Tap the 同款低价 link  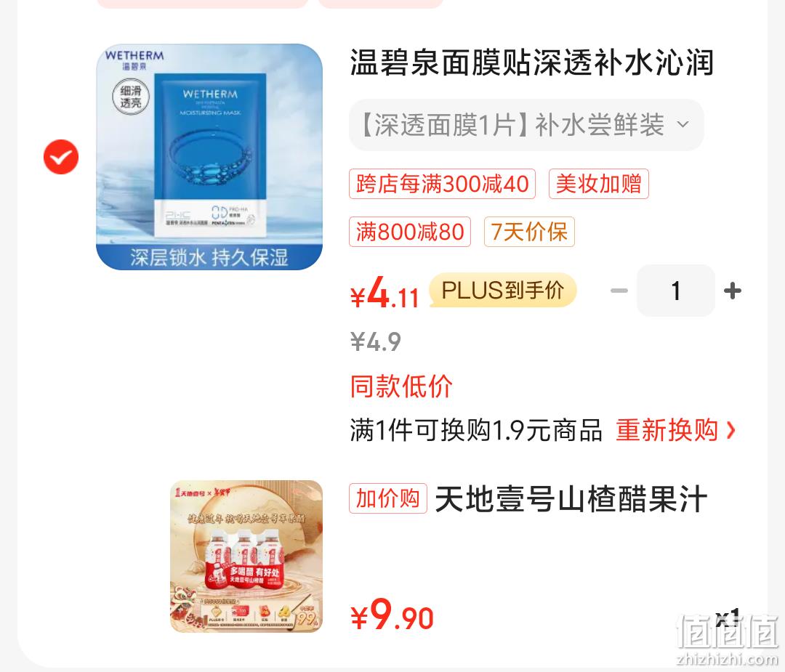(401, 386)
